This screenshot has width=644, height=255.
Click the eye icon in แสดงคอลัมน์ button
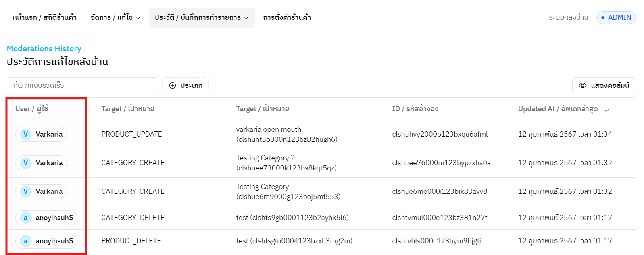(582, 85)
